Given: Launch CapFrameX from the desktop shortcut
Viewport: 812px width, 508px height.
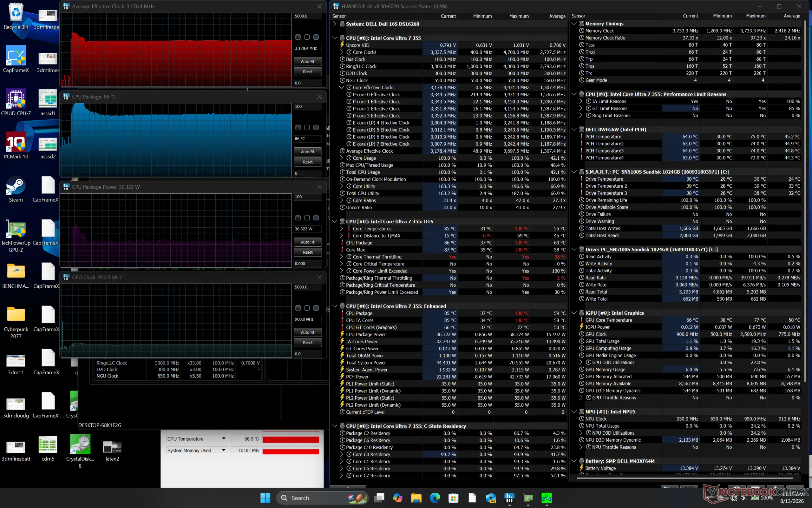Looking at the screenshot, I should coord(16,59).
